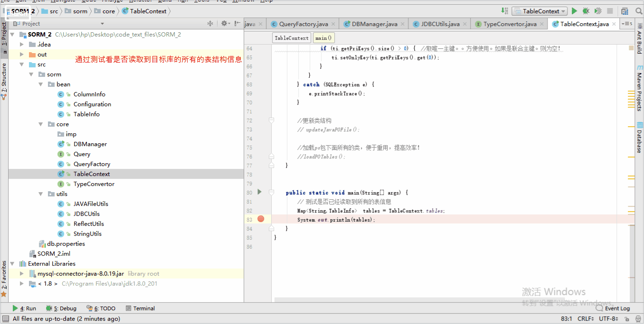
Task: Click the External Libraries icon
Action: tap(23, 264)
